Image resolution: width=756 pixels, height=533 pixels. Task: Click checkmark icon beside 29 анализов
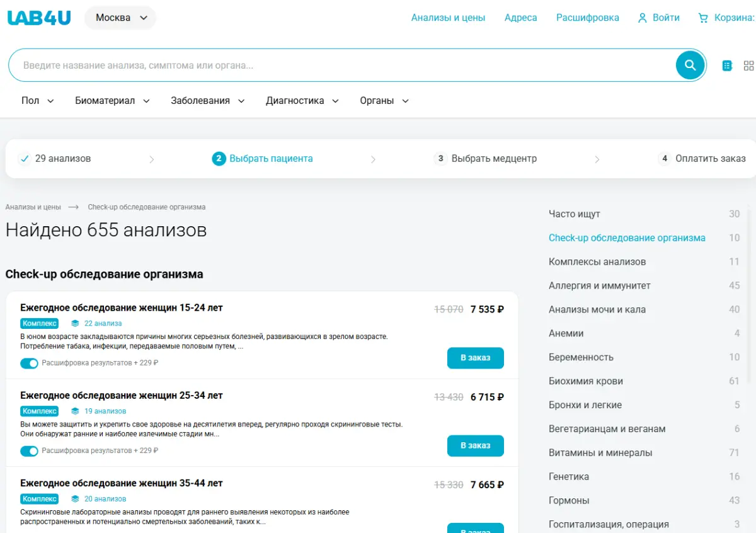(x=25, y=159)
